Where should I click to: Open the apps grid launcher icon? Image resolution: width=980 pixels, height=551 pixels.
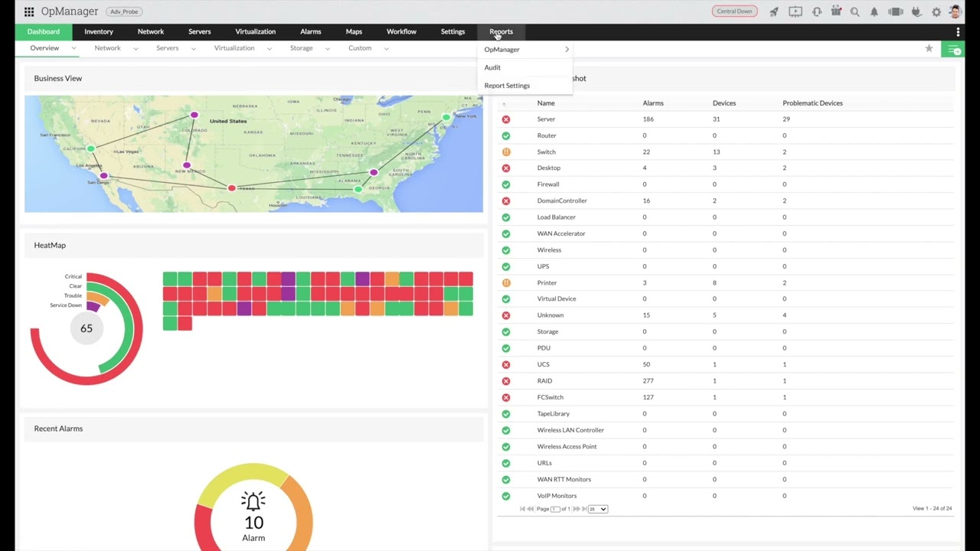pos(29,11)
